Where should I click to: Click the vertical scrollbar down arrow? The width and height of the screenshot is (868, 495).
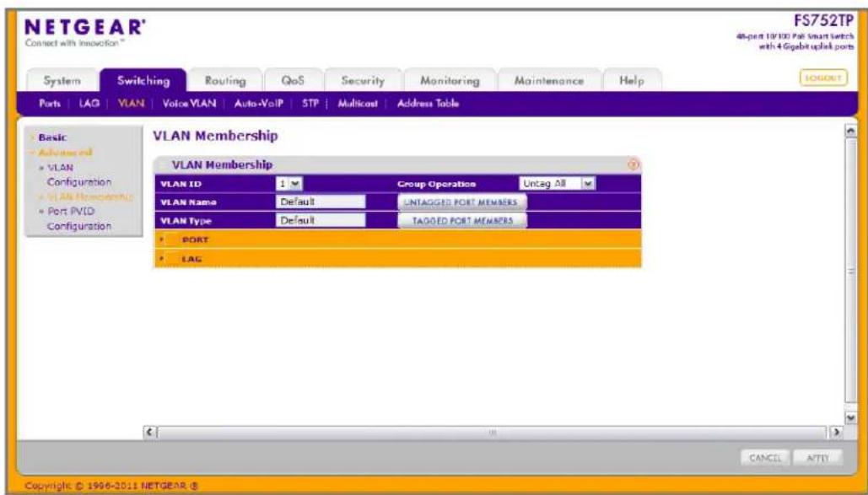851,418
